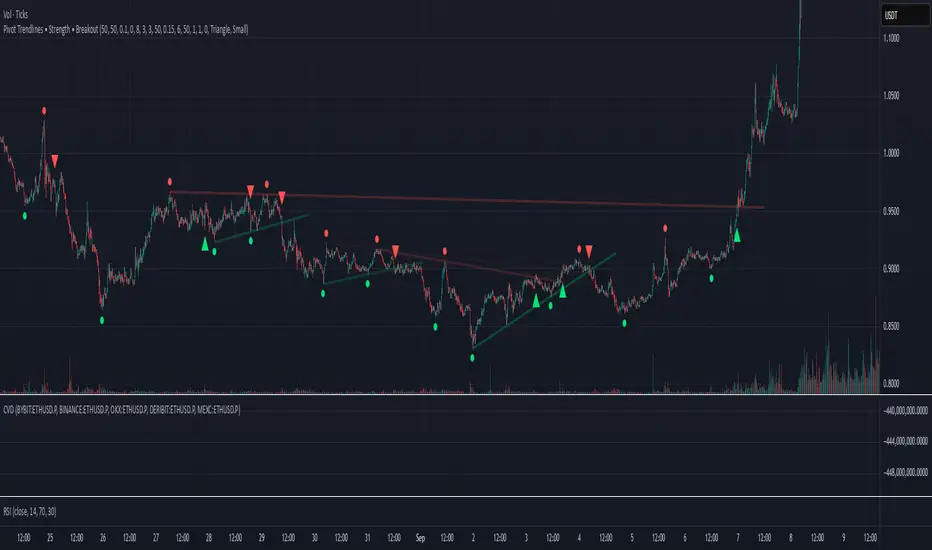Click date 28 on the time axis
Viewport: 932px width, 550px height.
(x=209, y=538)
